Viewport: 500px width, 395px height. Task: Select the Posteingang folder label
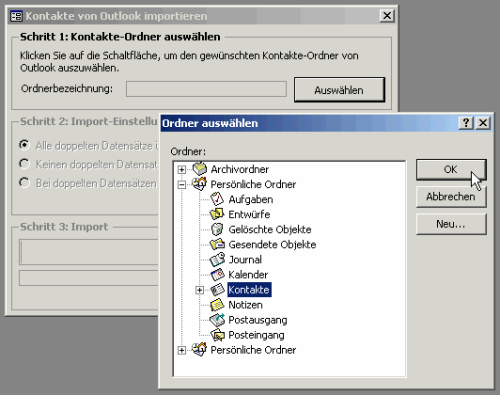[x=256, y=335]
